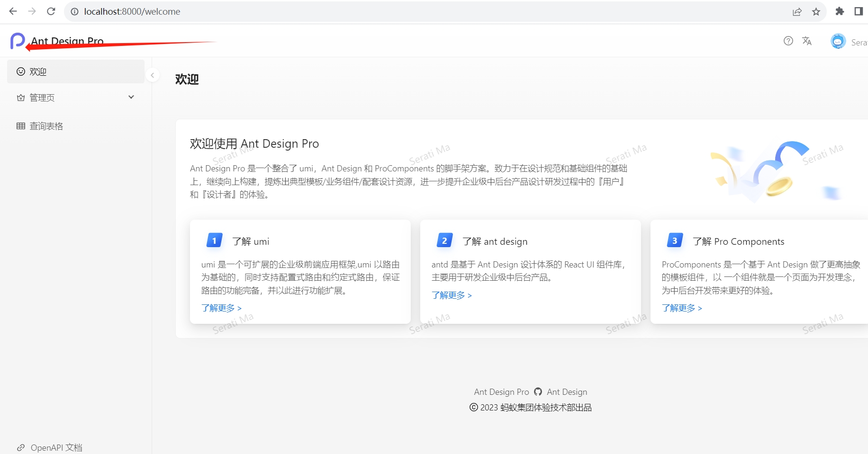Click the Ant Design Pro logo icon
The height and width of the screenshot is (454, 868).
[x=18, y=41]
